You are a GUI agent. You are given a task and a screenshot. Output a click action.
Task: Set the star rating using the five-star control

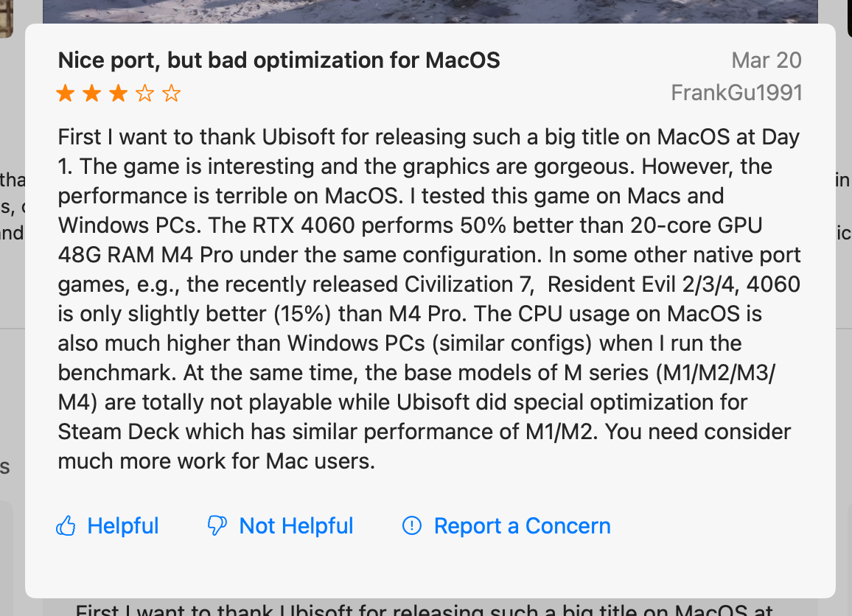click(x=118, y=93)
